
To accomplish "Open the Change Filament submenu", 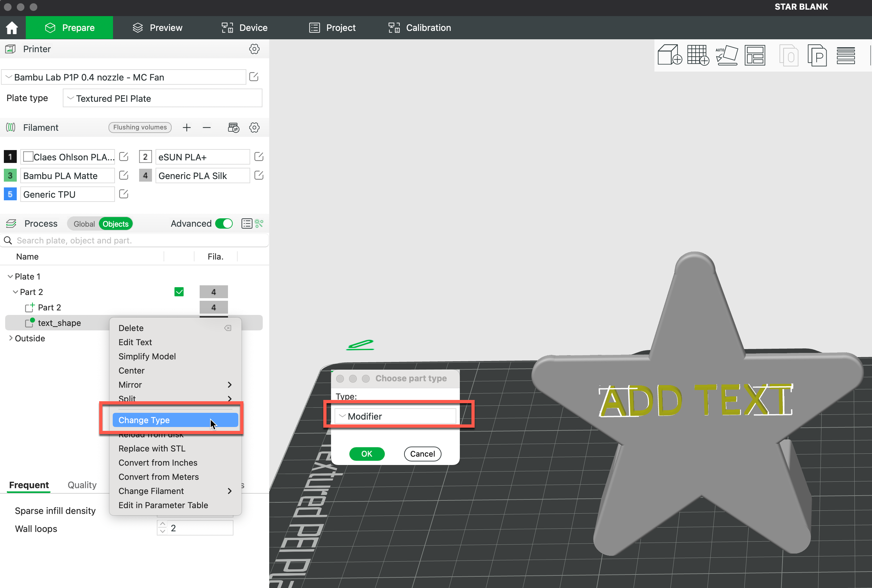I will tap(175, 491).
